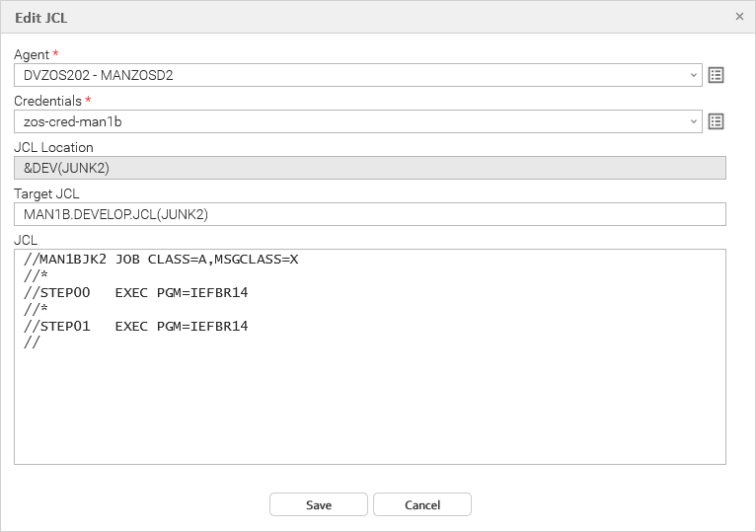Click the read-only JCL Location field
This screenshot has width=756, height=532.
click(x=370, y=168)
